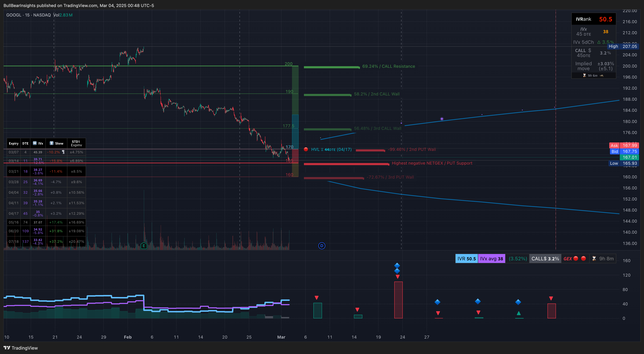
Task: Click the (3.52%) status value
Action: click(518, 259)
